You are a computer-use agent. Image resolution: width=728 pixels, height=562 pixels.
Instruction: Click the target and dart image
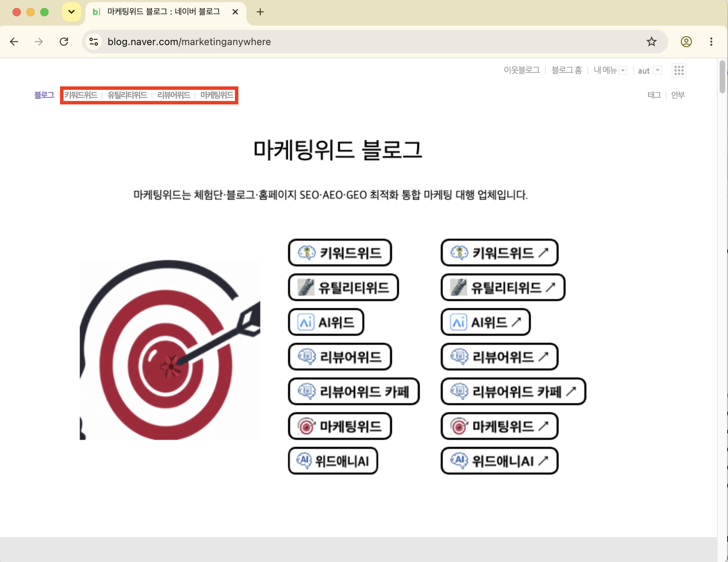click(170, 350)
